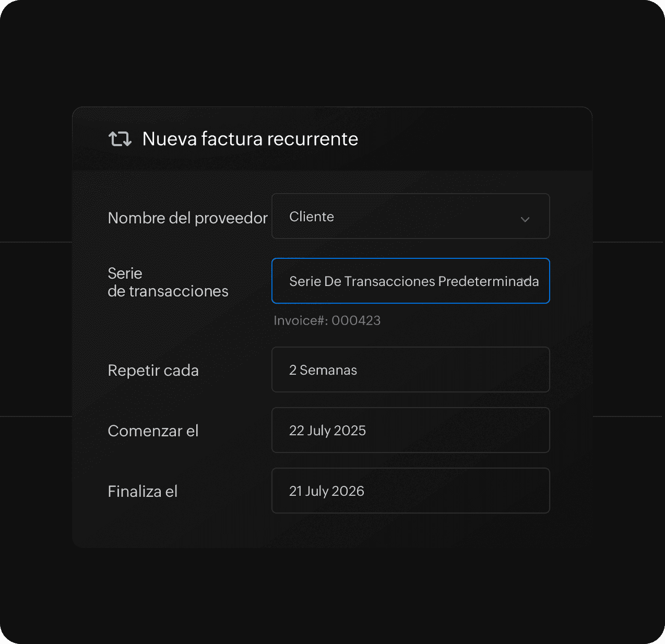Open the 21 July 2026 end date field

click(x=411, y=491)
